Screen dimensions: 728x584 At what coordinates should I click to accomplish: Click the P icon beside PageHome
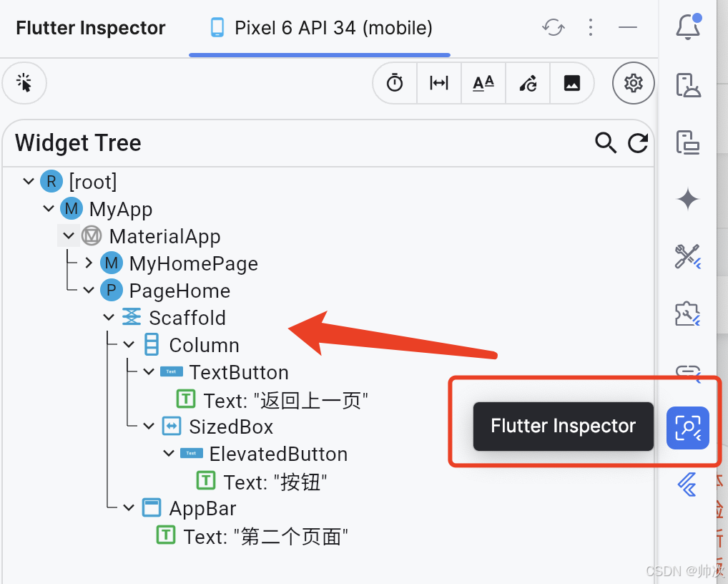112,291
